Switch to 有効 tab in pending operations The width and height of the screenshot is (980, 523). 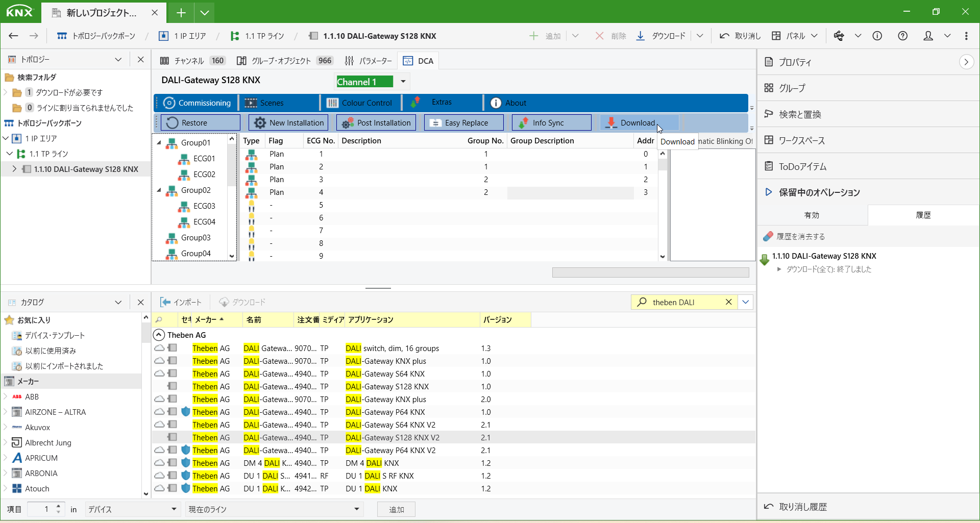pyautogui.click(x=812, y=215)
